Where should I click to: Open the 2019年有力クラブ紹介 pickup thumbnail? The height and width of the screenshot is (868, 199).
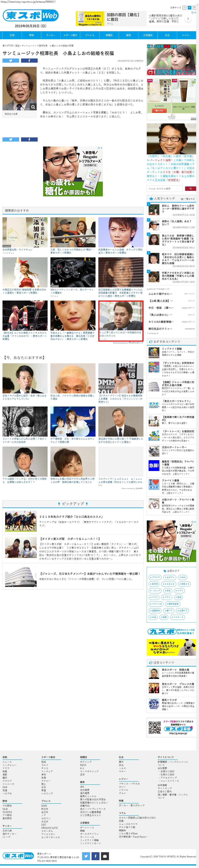tap(16, 521)
